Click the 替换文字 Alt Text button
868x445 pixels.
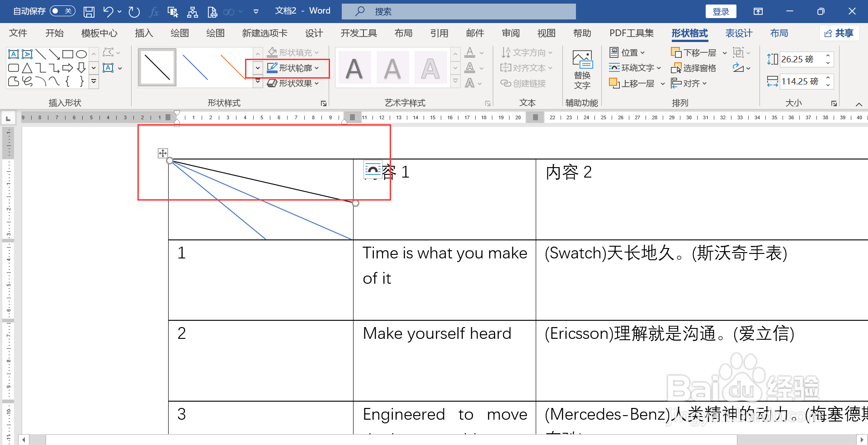(x=582, y=70)
